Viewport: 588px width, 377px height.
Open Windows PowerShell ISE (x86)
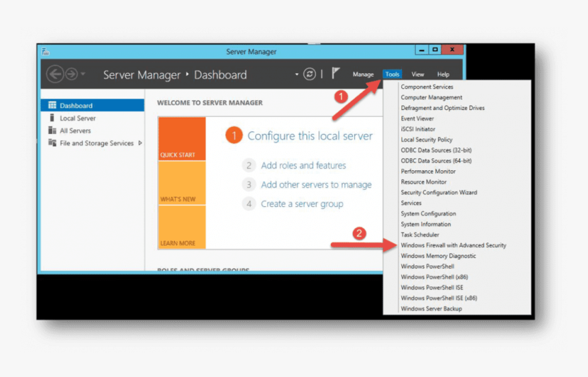coord(439,298)
